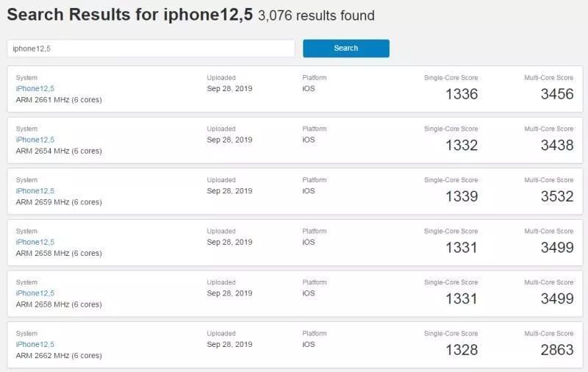
Task: Click the ARM 2654 MHz (6 cores) text
Action: pos(59,151)
